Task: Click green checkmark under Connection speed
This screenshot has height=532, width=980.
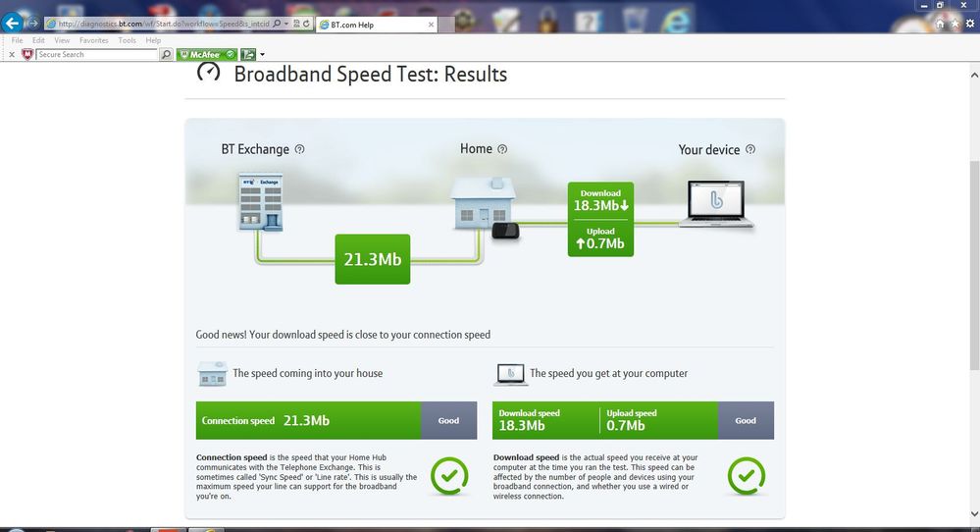Action: coord(449,476)
